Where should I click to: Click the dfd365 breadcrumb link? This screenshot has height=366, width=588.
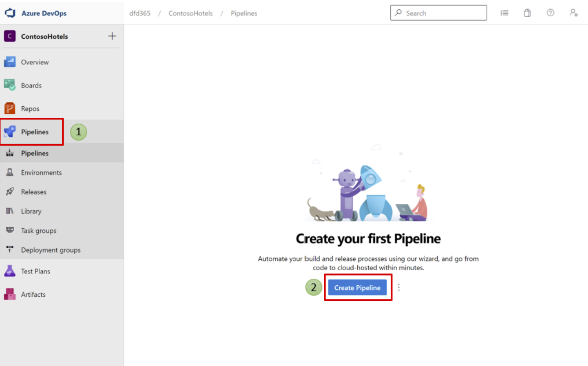point(140,13)
